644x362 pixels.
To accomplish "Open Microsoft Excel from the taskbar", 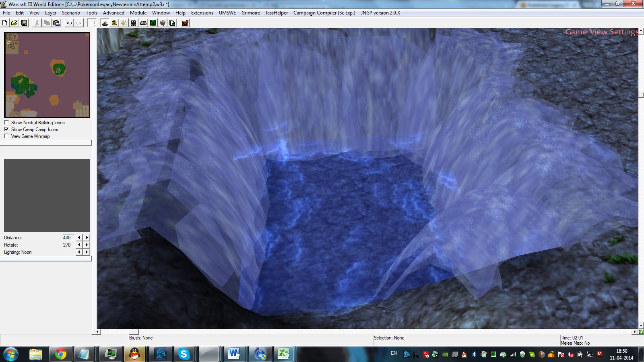I will (284, 354).
